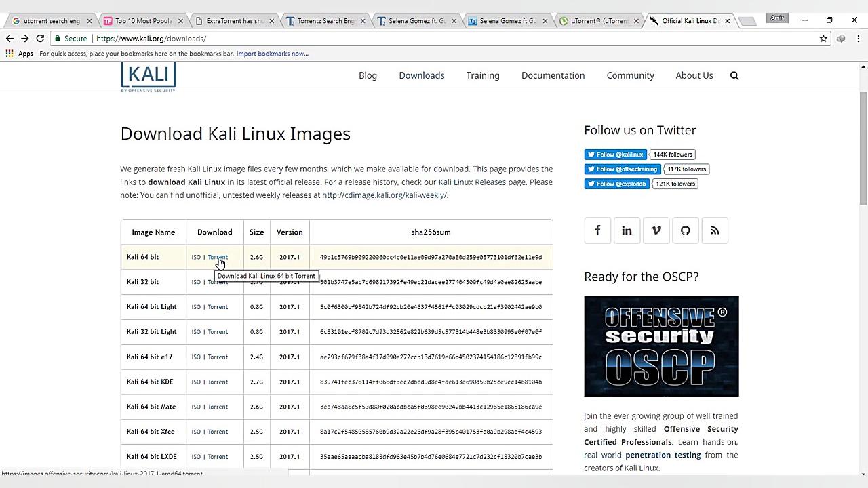Follow @kalilinux on Twitter
Image resolution: width=868 pixels, height=488 pixels.
616,155
